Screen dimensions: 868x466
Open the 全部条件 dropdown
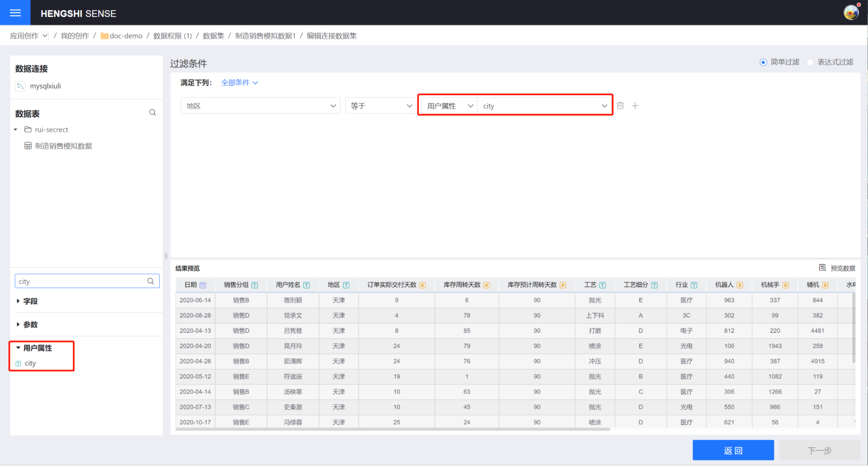click(239, 83)
